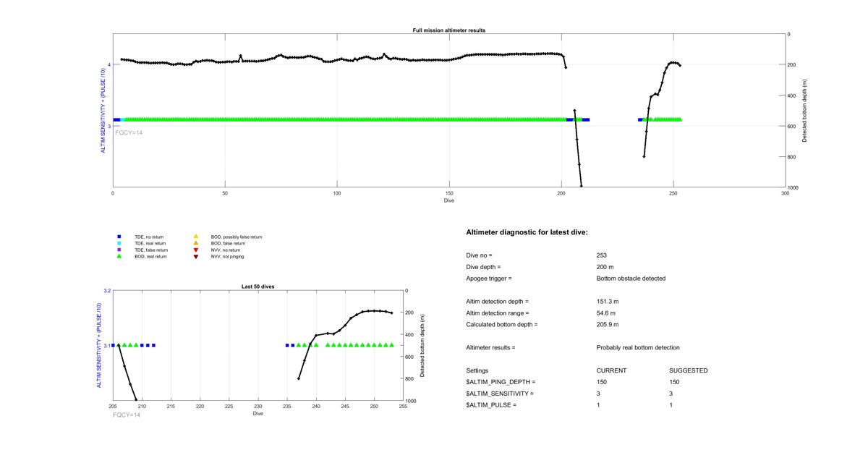Click the '150' tick on top plot x-axis

click(449, 193)
